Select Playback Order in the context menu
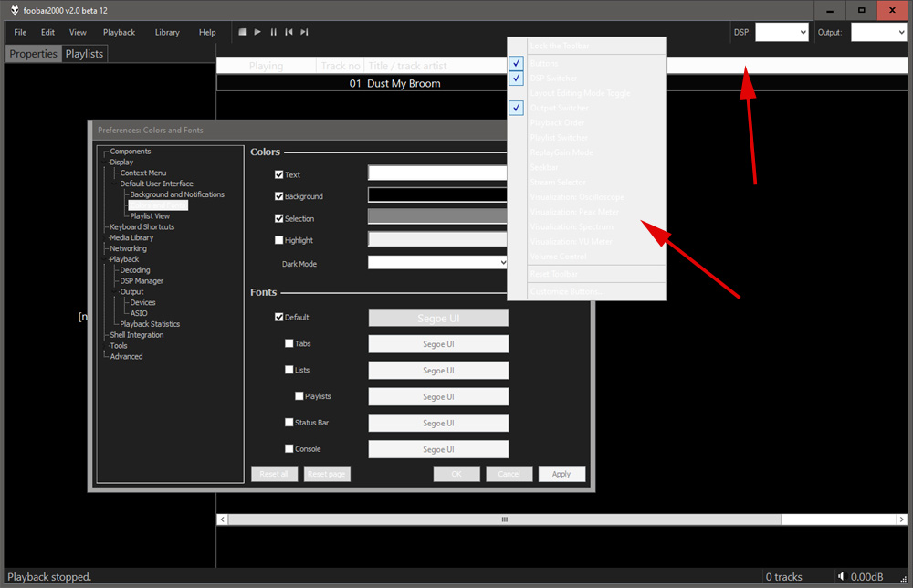 587,123
